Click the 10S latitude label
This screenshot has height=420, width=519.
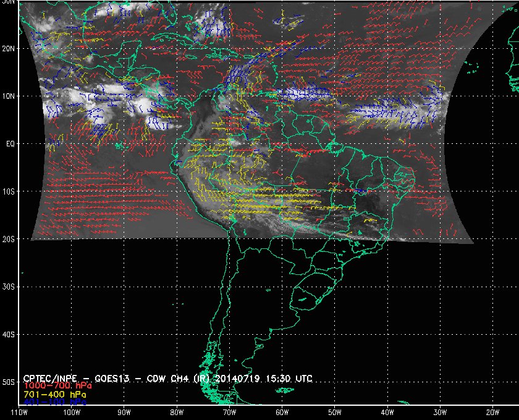8,191
